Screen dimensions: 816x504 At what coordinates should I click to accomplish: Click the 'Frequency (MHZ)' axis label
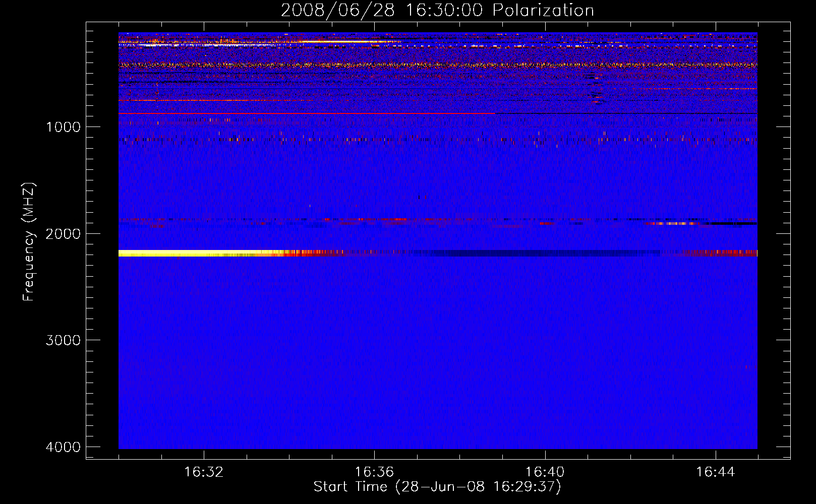pos(29,242)
